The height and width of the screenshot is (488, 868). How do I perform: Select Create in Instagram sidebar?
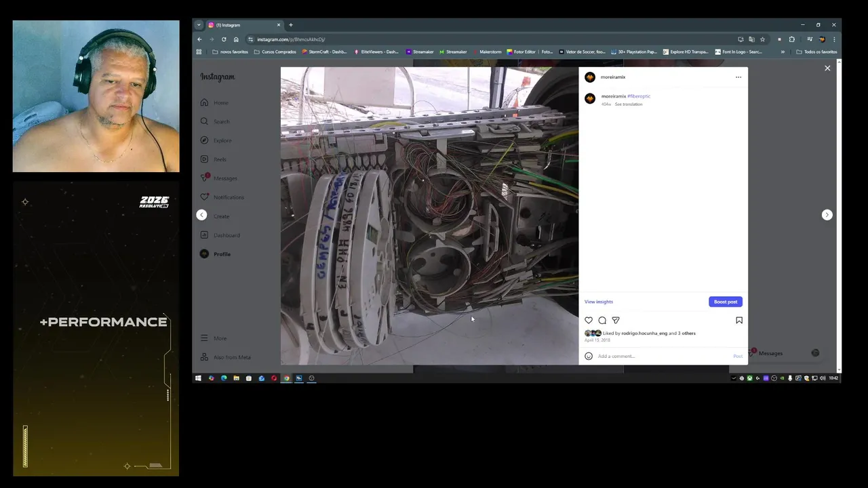[x=216, y=216]
